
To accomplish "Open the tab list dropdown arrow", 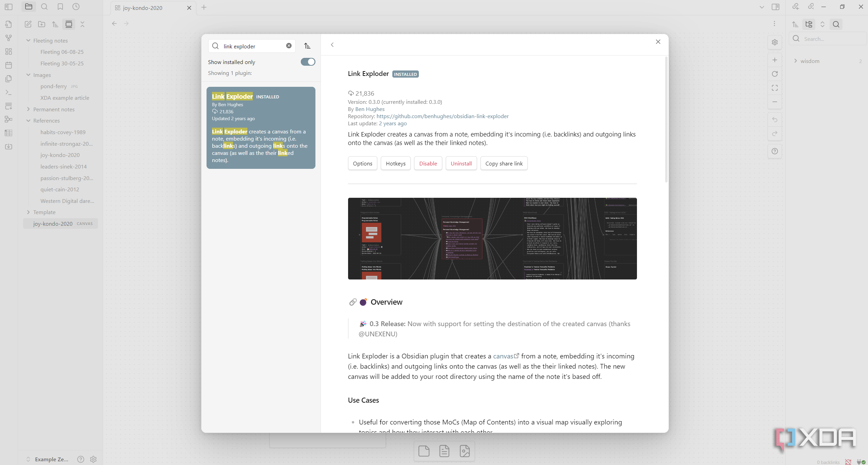I will (762, 7).
